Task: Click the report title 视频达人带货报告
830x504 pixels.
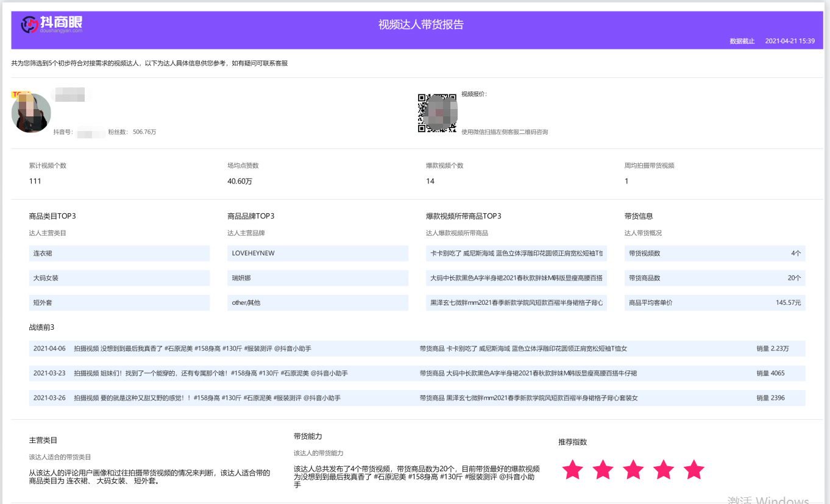Action: pos(421,24)
